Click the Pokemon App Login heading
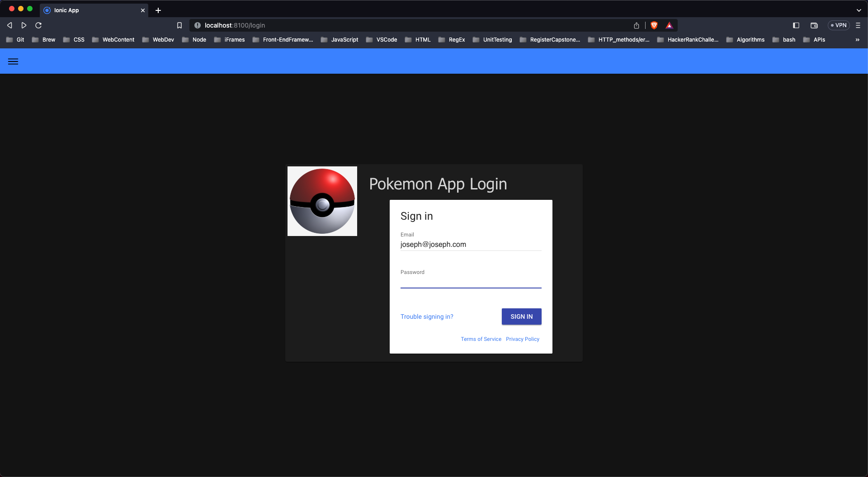Image resolution: width=868 pixels, height=477 pixels. tap(438, 184)
